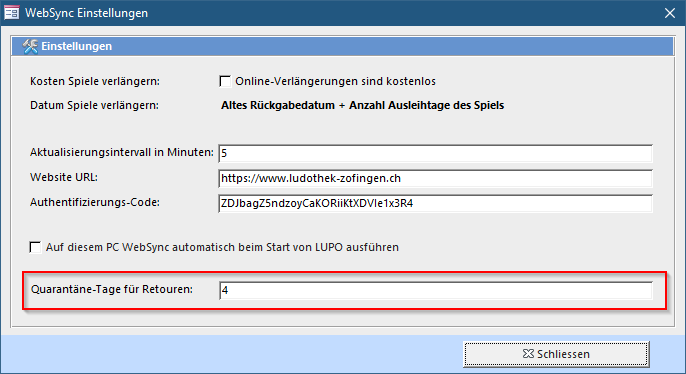This screenshot has width=686, height=374.
Task: Click the Aktualisierungsintervall in Minuten field
Action: pyautogui.click(x=435, y=154)
